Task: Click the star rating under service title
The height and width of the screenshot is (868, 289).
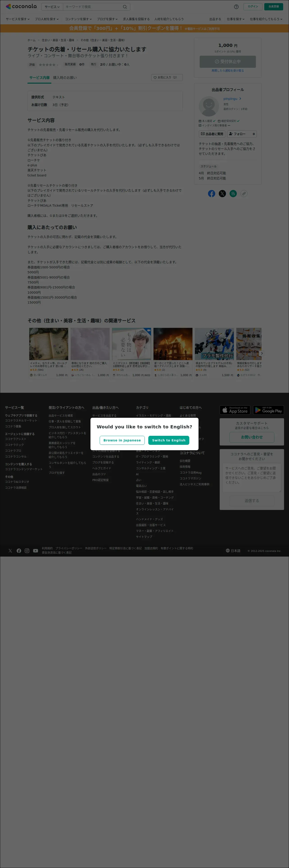Action: 47,65
